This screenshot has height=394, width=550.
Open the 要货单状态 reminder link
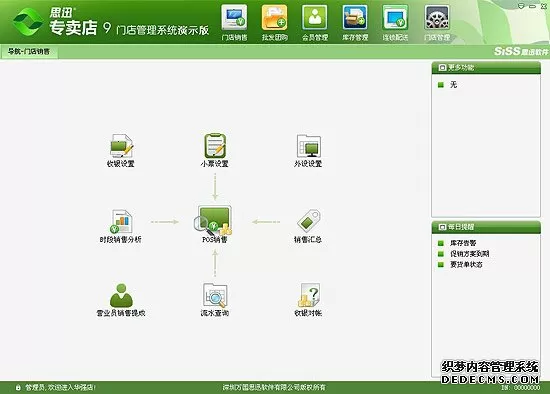pyautogui.click(x=466, y=264)
